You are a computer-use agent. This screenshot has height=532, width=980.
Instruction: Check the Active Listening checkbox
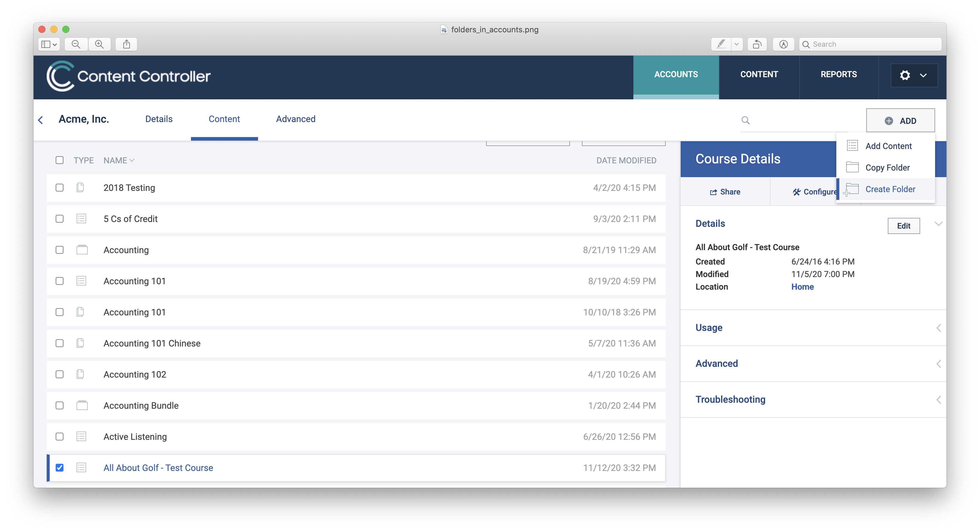point(60,437)
